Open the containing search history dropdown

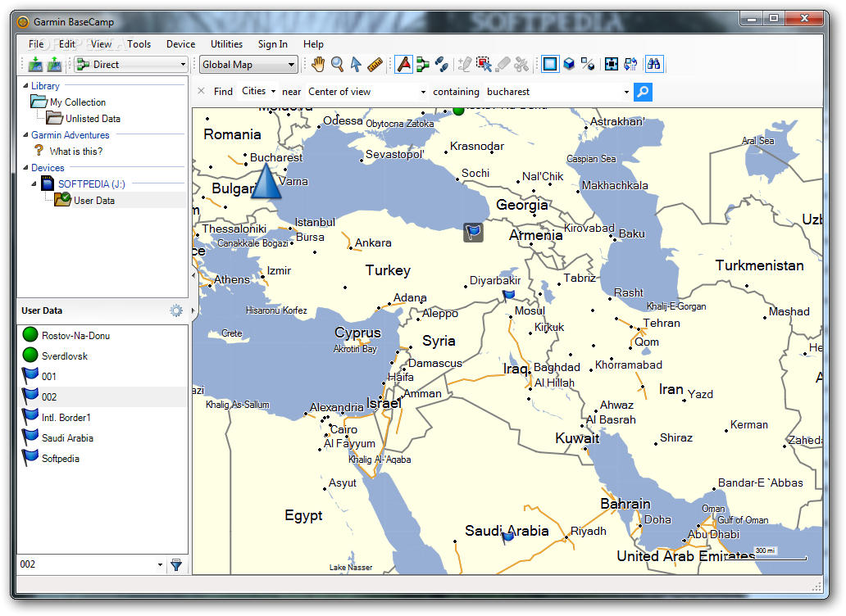pyautogui.click(x=626, y=93)
